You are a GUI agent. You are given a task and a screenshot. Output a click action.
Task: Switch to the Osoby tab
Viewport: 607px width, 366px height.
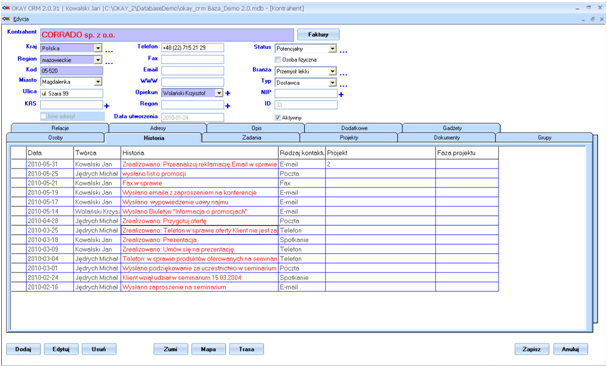[x=55, y=137]
